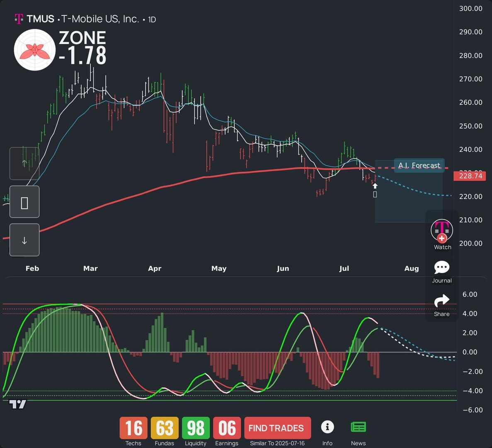Screen dimensions: 492x448
Task: Click the Liquidity score 98 badge
Action: coord(196,428)
